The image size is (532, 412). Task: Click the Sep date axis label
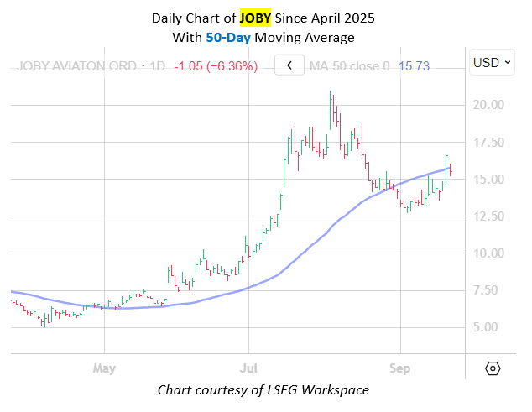coord(400,368)
